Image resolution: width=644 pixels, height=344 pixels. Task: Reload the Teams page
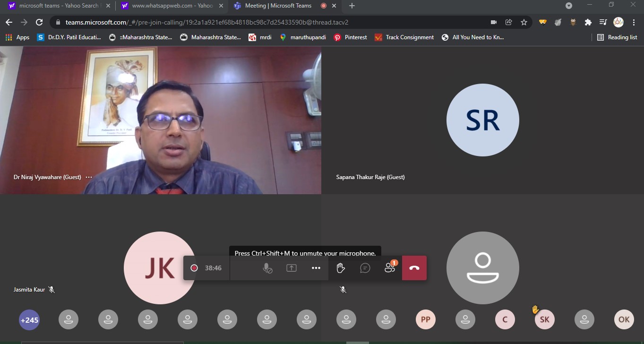pyautogui.click(x=39, y=22)
